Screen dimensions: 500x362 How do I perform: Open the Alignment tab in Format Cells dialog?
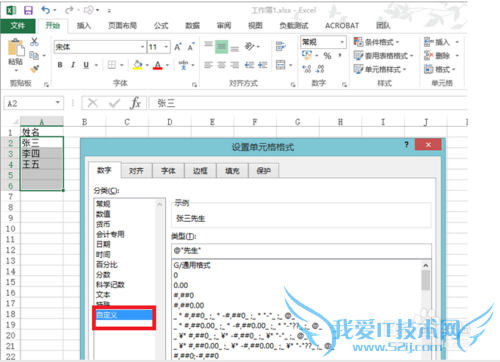pos(136,171)
